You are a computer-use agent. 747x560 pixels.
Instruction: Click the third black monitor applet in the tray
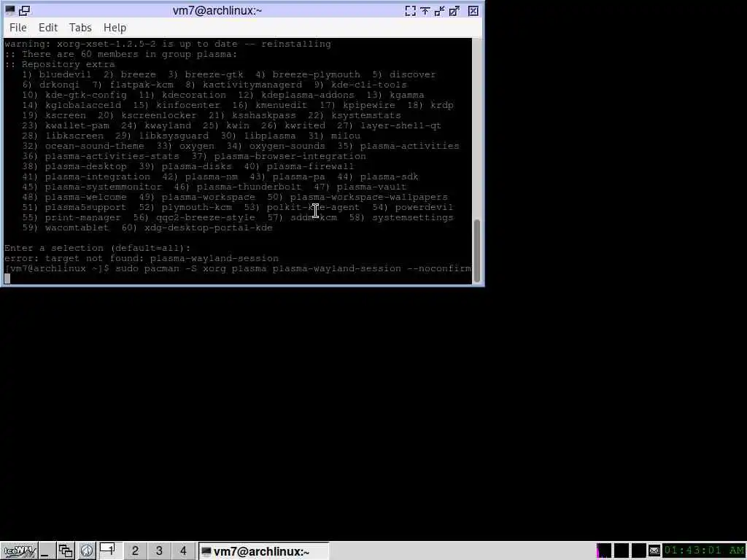coord(638,551)
